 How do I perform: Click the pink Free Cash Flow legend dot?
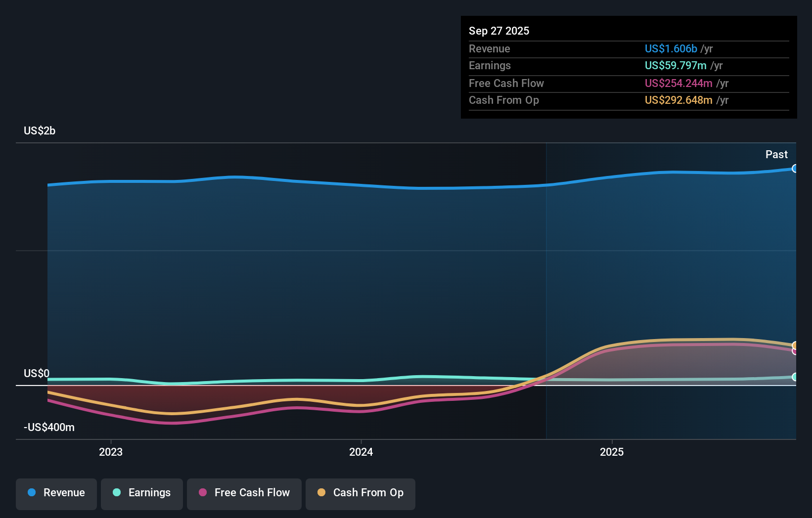(x=202, y=493)
